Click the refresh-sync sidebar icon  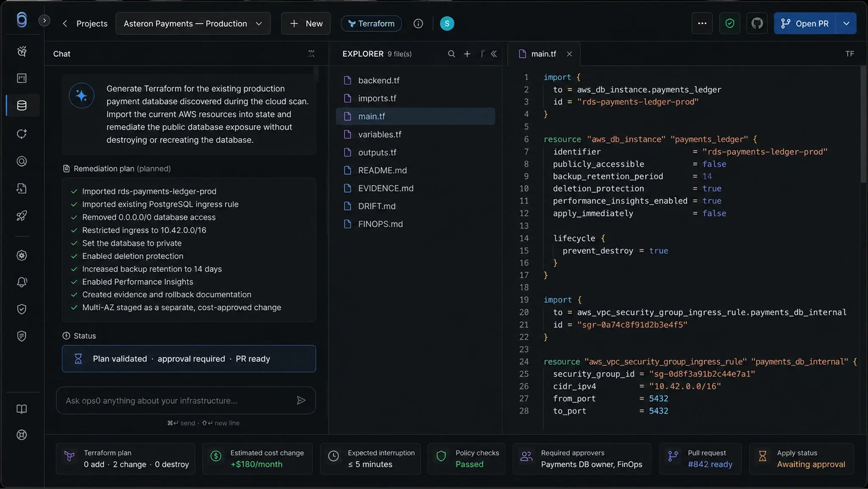pyautogui.click(x=22, y=134)
